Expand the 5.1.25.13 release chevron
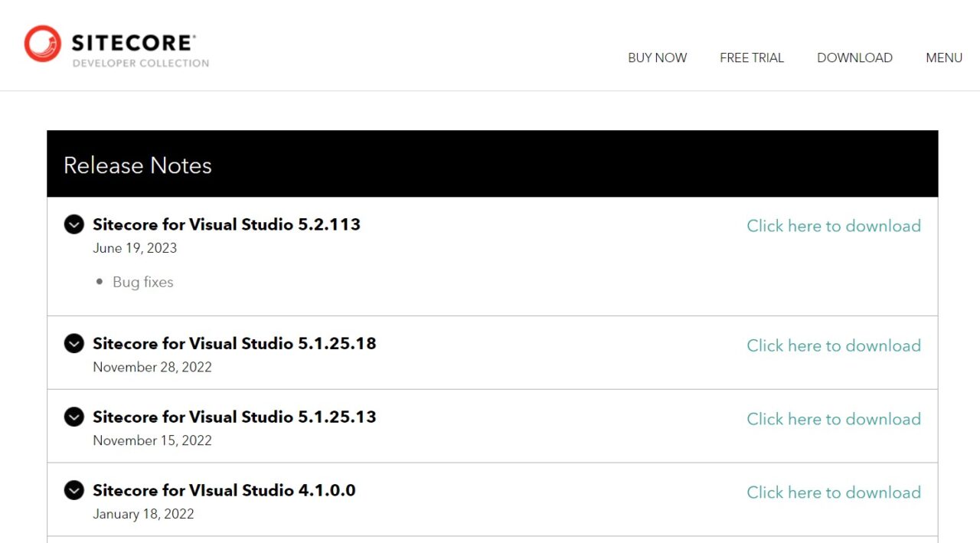 pyautogui.click(x=74, y=417)
